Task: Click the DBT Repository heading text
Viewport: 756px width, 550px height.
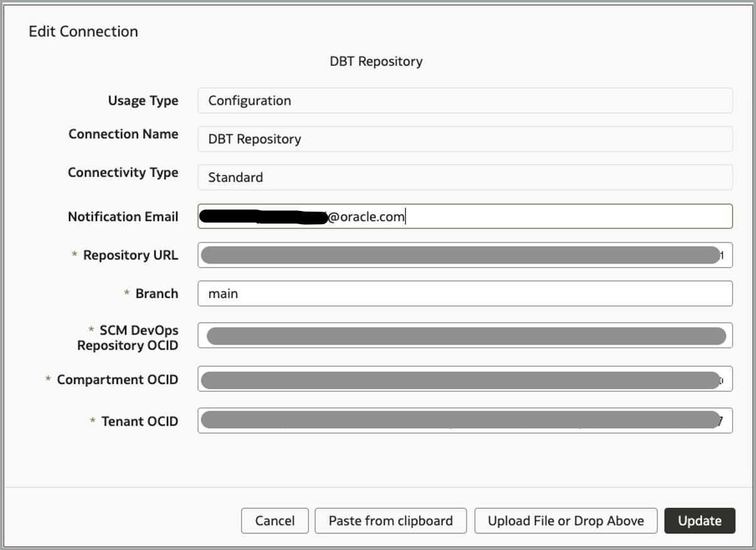Action: pos(376,61)
